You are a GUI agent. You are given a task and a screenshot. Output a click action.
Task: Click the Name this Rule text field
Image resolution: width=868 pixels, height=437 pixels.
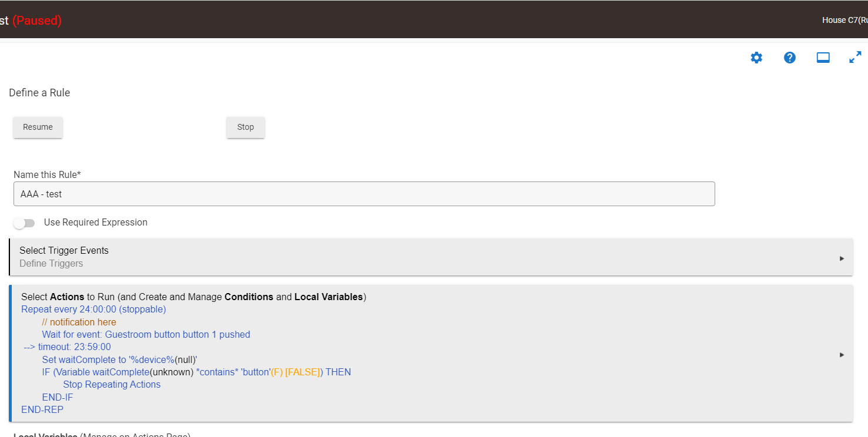(x=364, y=194)
